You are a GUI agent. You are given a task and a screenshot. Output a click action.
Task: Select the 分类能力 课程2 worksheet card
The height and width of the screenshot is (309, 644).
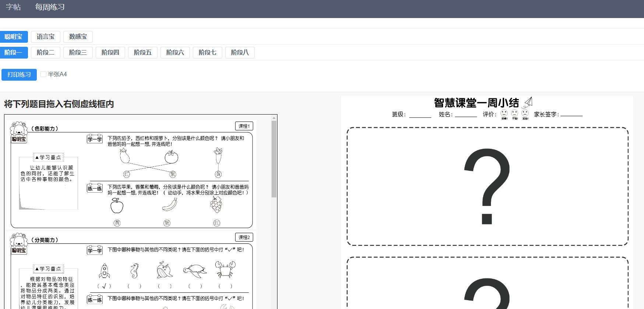tap(131, 270)
